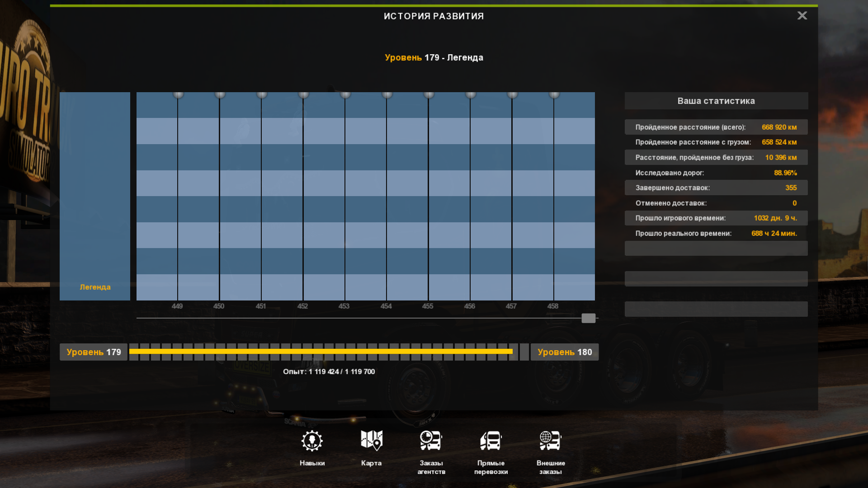Select the delivery marker above column 449
868x488 pixels.
pos(178,94)
